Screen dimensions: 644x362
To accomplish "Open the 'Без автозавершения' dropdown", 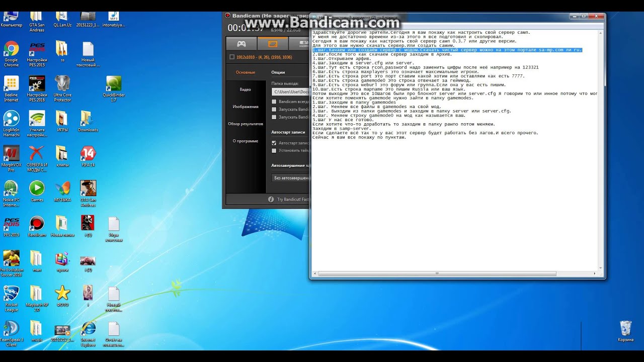I will coord(290,177).
